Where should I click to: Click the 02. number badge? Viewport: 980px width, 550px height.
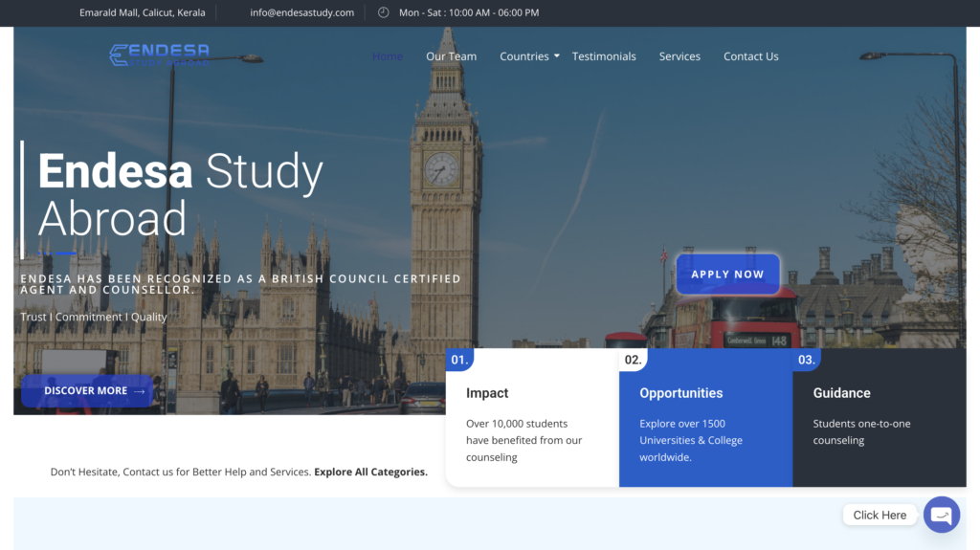tap(633, 360)
